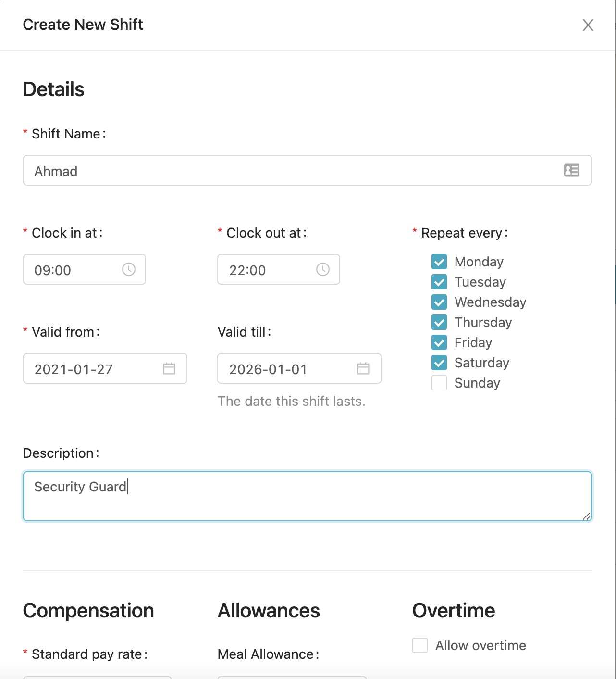
Task: Focus the Shift Name field containing Ahmad
Action: pyautogui.click(x=308, y=170)
